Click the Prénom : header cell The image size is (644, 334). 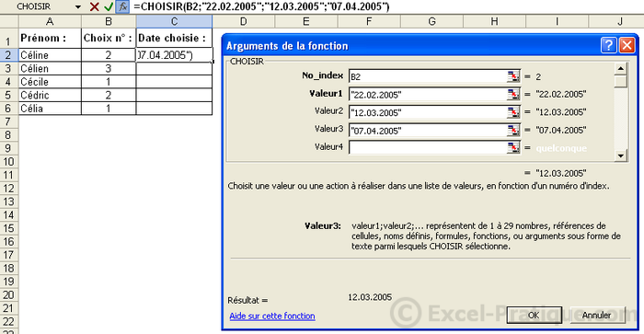[x=50, y=38]
